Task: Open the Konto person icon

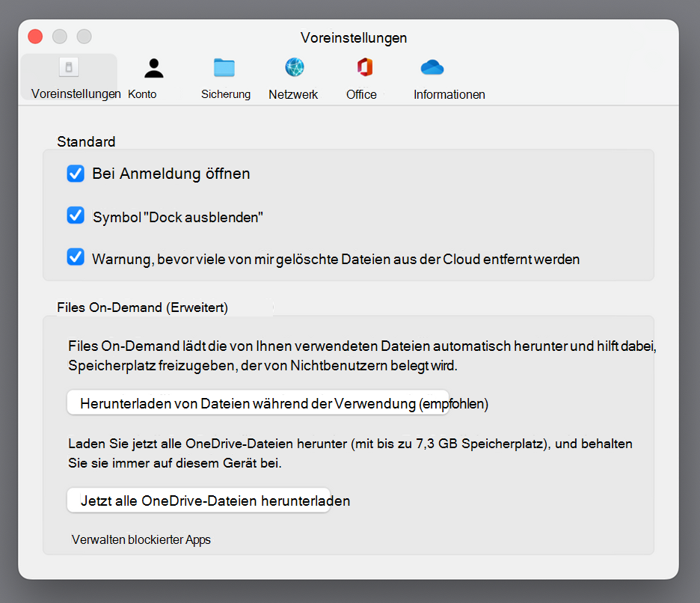Action: click(x=153, y=68)
